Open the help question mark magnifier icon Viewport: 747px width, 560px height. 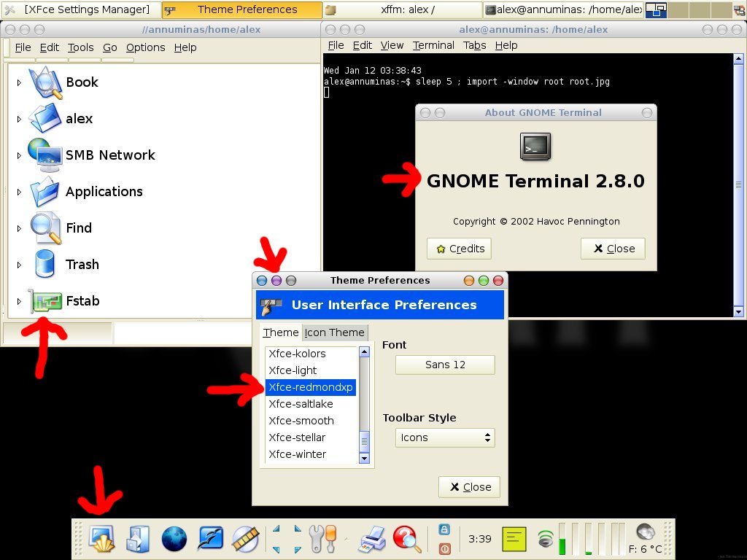click(x=407, y=539)
